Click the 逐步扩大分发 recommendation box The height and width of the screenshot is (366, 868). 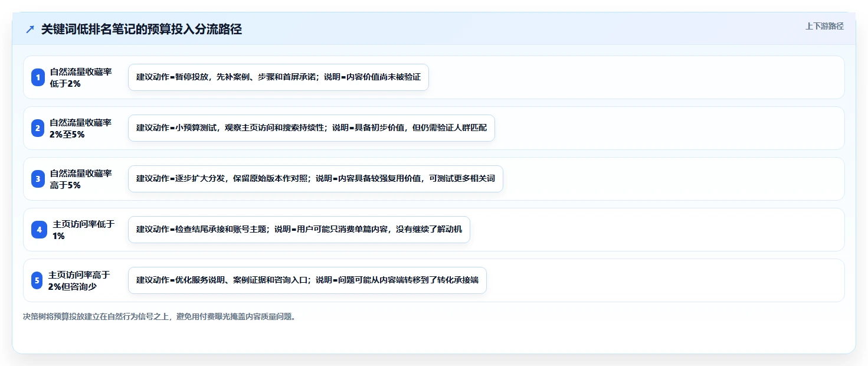click(316, 179)
